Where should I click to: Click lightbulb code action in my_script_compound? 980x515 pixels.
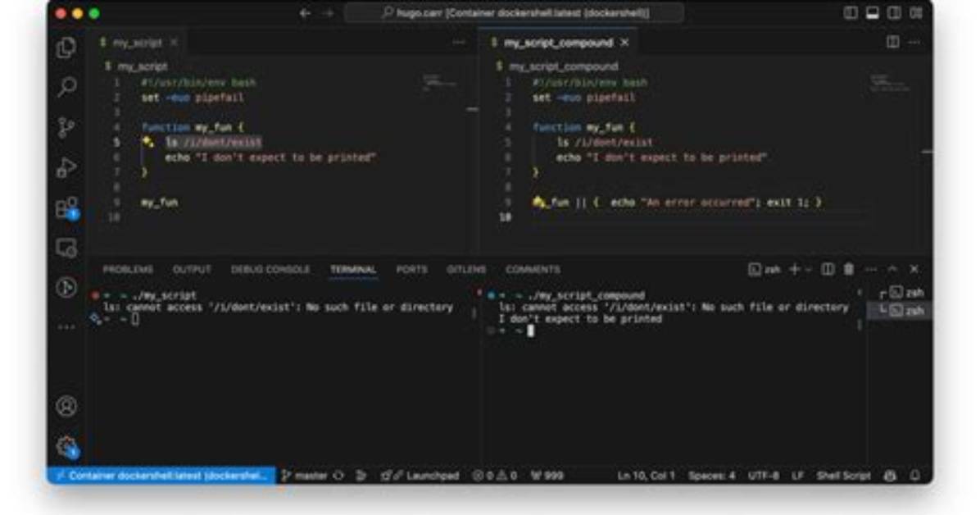pos(538,202)
